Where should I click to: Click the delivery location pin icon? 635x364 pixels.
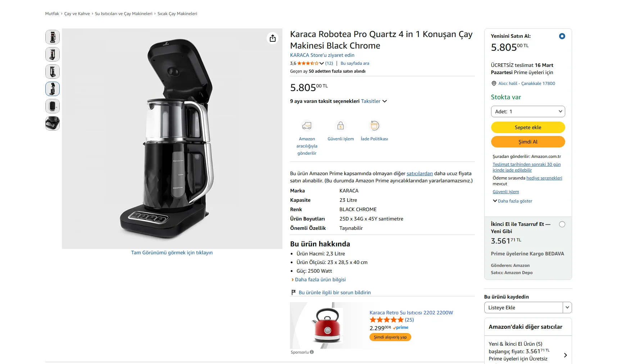(x=494, y=83)
